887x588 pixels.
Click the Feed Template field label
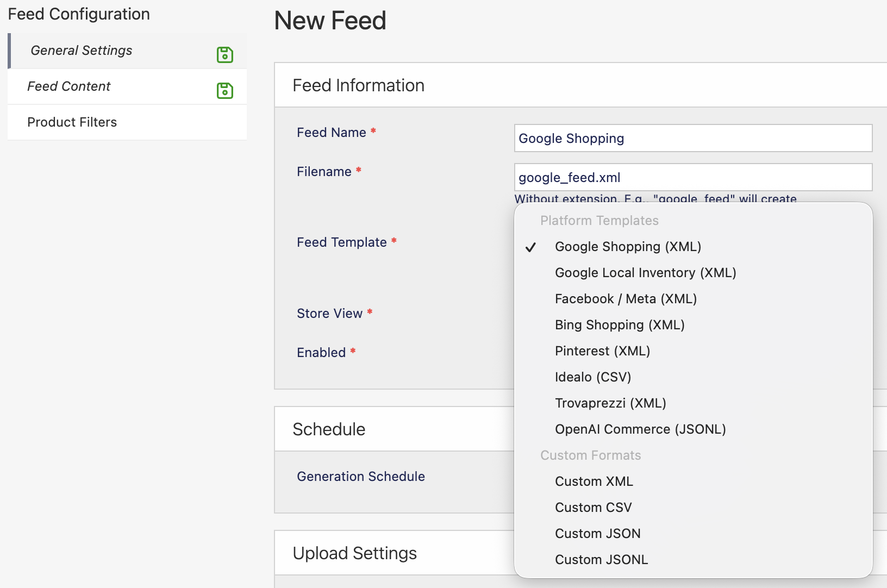tap(342, 242)
